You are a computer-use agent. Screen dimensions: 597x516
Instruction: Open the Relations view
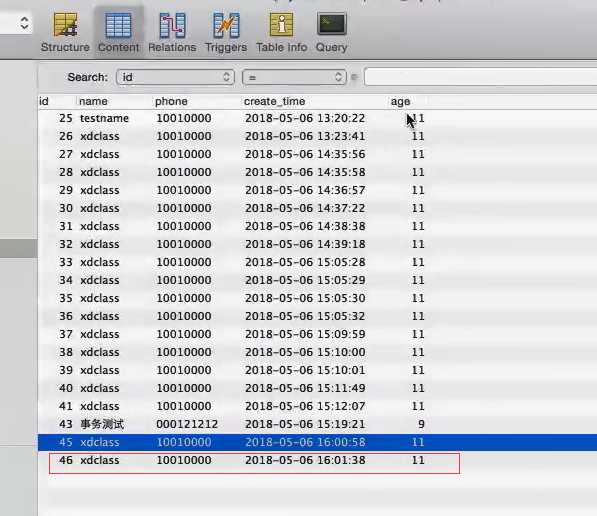coord(172,32)
